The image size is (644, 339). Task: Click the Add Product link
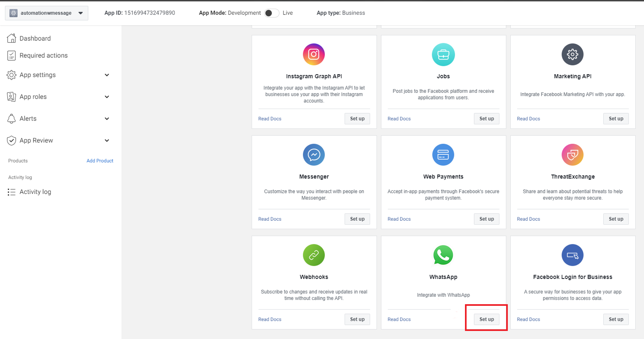[x=100, y=160]
